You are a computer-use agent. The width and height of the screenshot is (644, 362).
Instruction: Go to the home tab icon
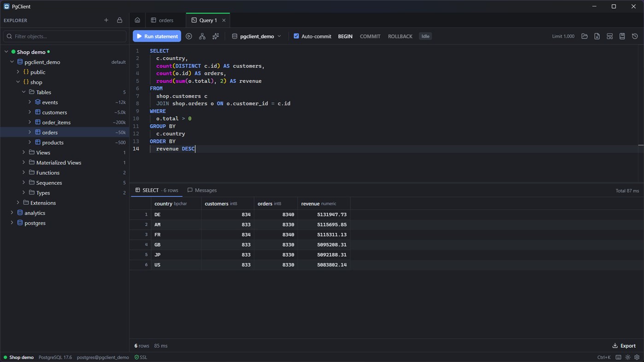[137, 20]
